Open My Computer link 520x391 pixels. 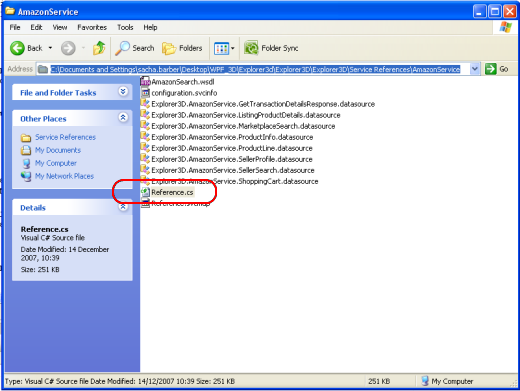click(56, 163)
